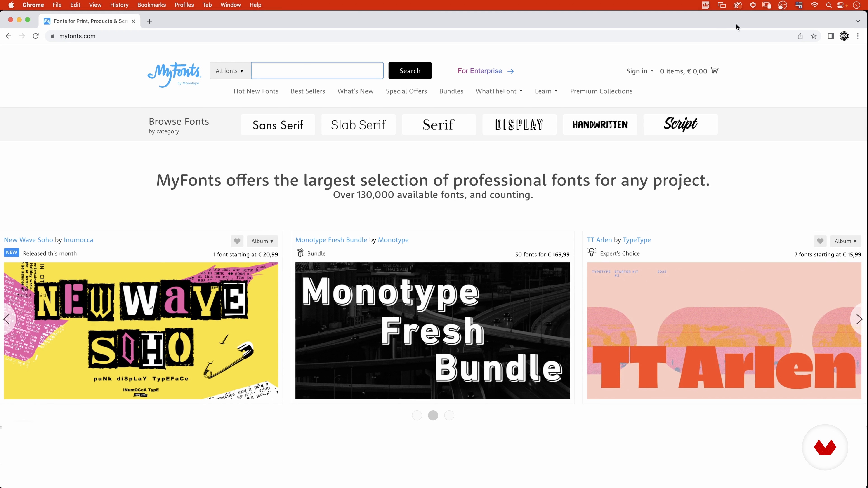Open the Apple menu
Viewport: 868px width, 488px height.
pyautogui.click(x=11, y=5)
